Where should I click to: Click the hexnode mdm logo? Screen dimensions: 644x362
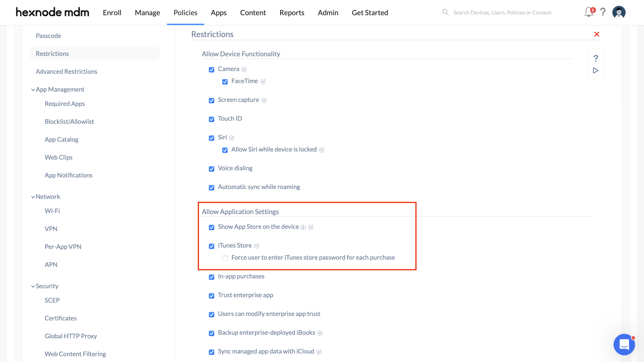coord(53,12)
